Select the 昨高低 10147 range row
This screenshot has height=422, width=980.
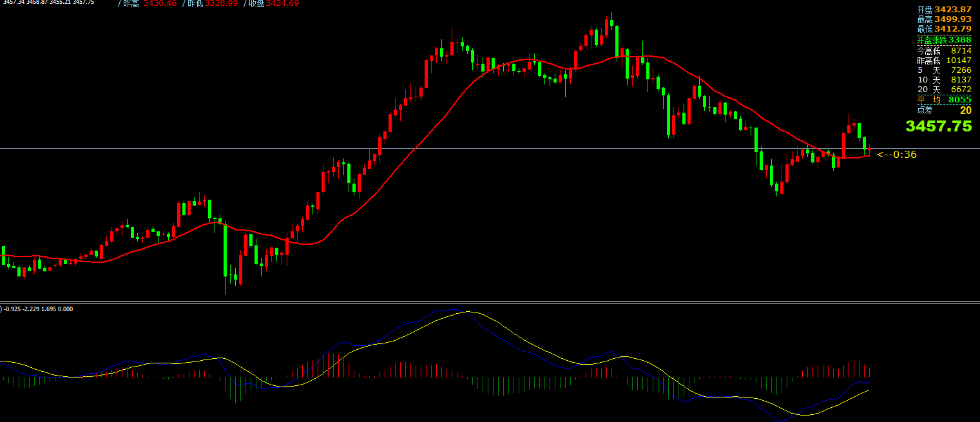coord(943,60)
